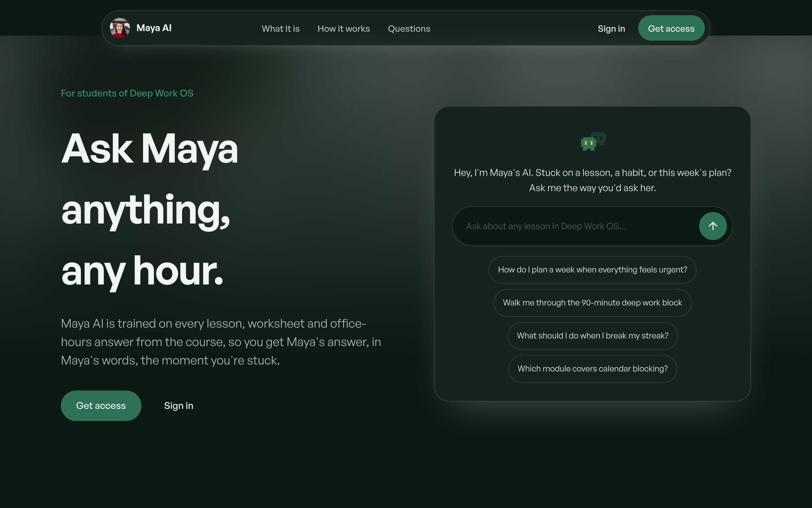This screenshot has height=508, width=812.
Task: Click the Maya AI brand name
Action: click(154, 28)
